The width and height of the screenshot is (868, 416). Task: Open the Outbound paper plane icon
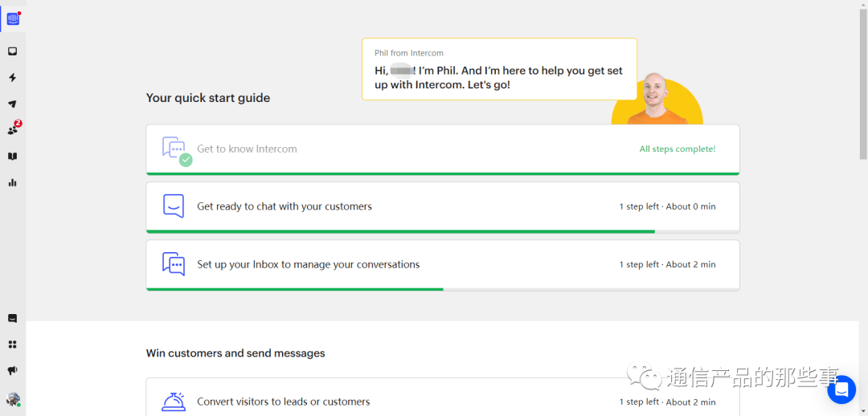tap(12, 104)
